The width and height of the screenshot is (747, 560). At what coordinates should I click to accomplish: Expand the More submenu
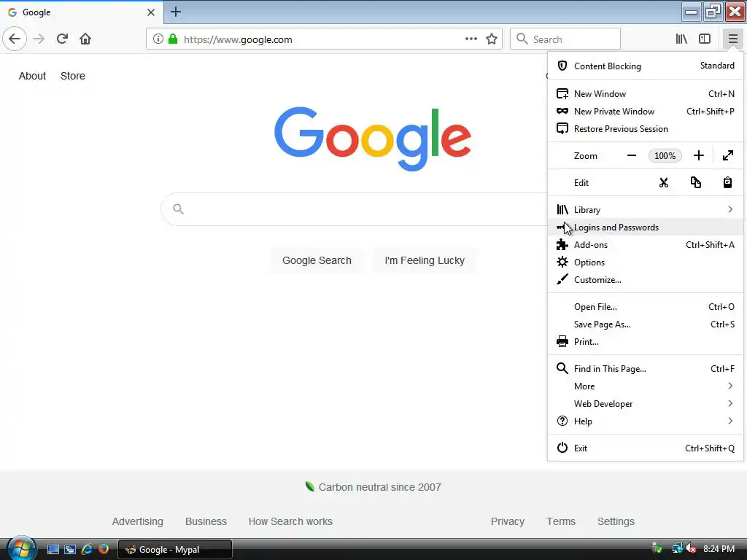[x=646, y=386]
